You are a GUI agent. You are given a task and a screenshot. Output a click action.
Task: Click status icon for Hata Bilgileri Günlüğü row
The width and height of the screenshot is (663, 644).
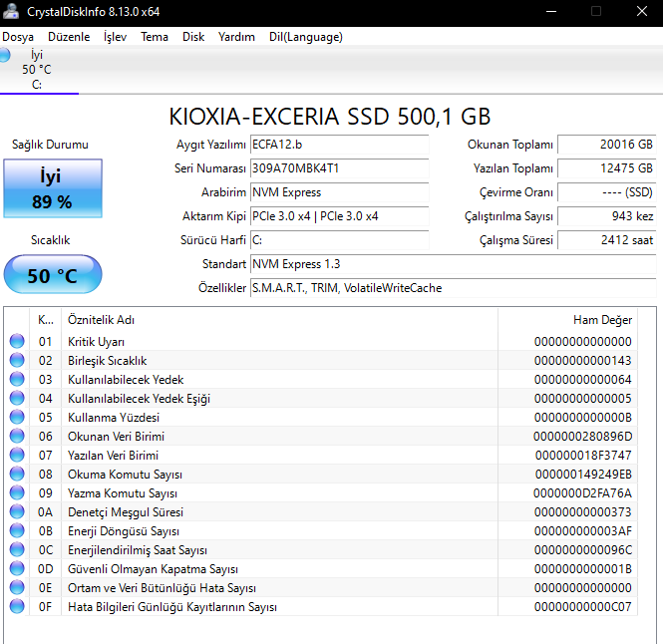point(17,606)
